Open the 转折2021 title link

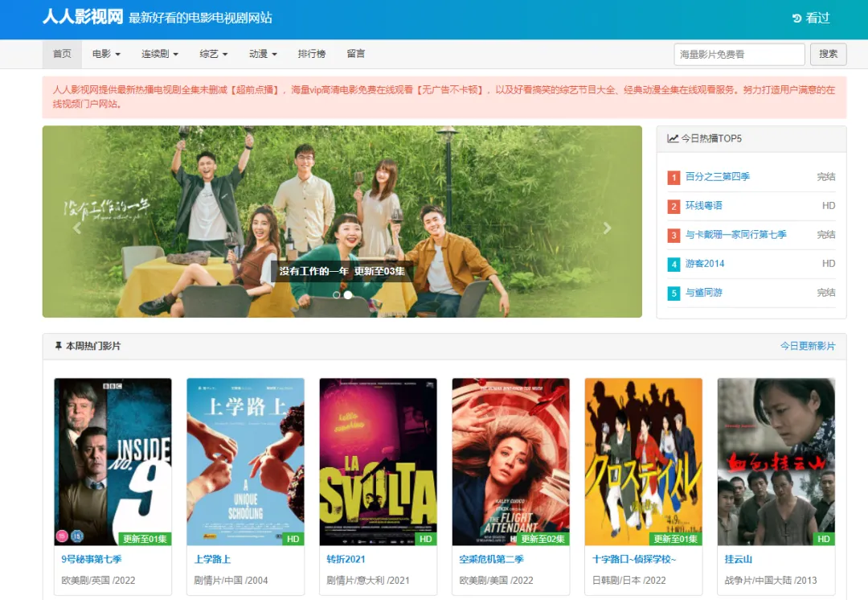coord(346,560)
